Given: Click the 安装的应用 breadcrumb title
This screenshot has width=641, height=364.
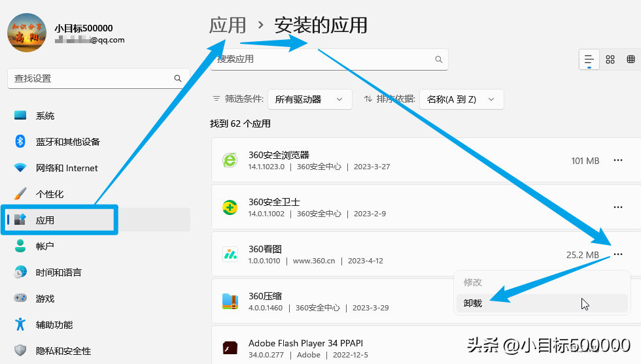Looking at the screenshot, I should tap(321, 25).
